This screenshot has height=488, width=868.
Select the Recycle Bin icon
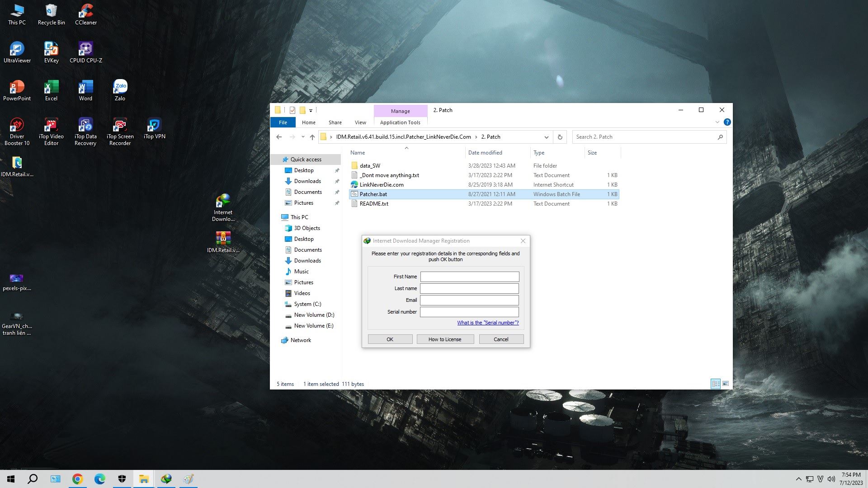pyautogui.click(x=51, y=14)
